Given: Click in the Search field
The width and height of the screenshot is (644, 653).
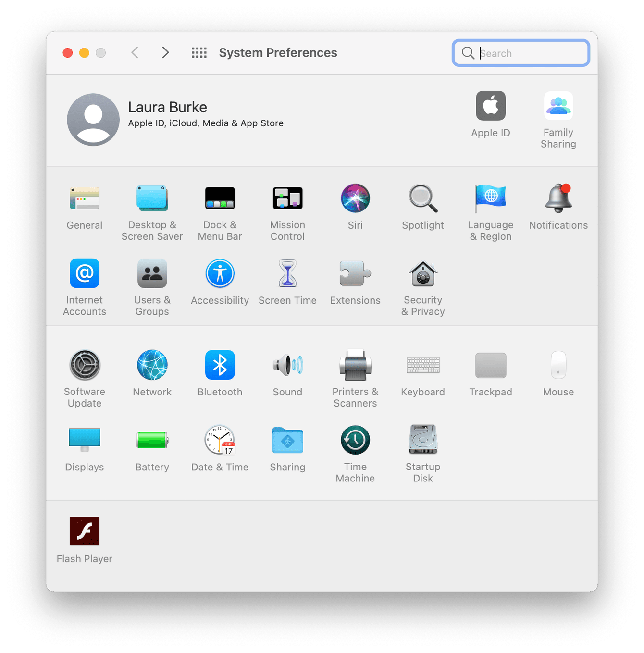Looking at the screenshot, I should tap(520, 53).
